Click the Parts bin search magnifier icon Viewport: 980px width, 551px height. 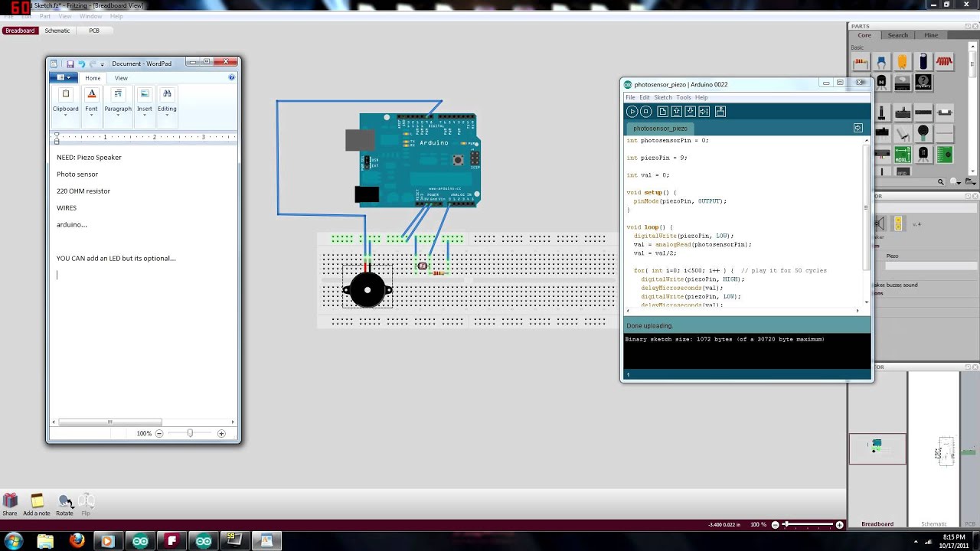click(942, 182)
